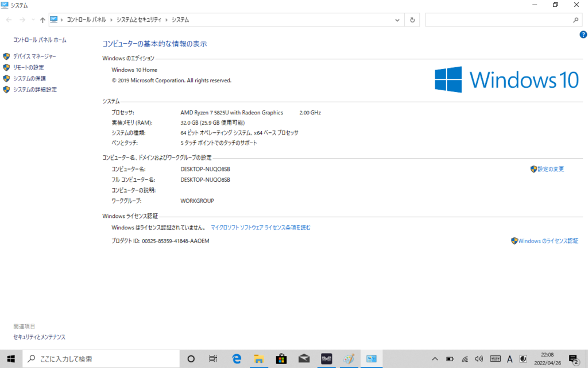This screenshot has height=368, width=588.
Task: Open the Mail app from the taskbar
Action: click(x=304, y=359)
